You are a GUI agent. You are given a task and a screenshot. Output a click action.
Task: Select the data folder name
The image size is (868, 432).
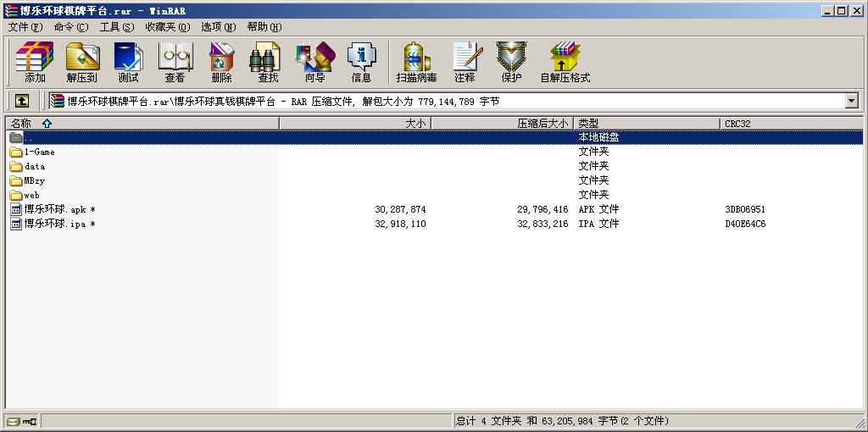tap(35, 166)
